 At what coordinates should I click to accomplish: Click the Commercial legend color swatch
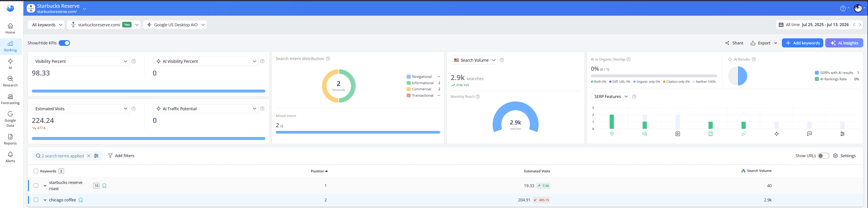click(x=408, y=89)
